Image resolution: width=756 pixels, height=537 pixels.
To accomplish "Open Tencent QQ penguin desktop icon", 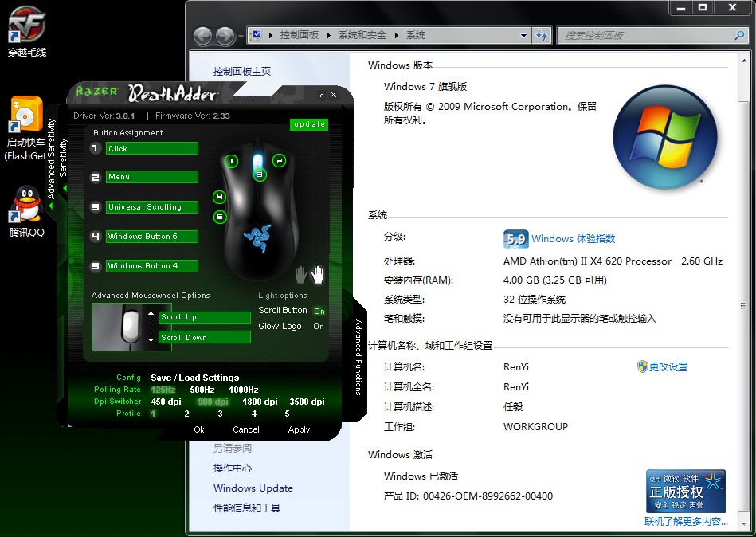I will (26, 211).
